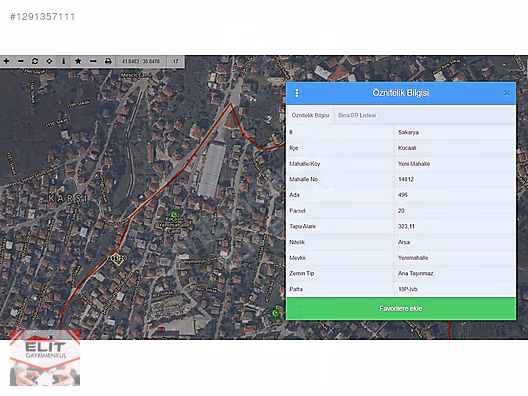Click the Mevkii value Yenimahalle

413,258
